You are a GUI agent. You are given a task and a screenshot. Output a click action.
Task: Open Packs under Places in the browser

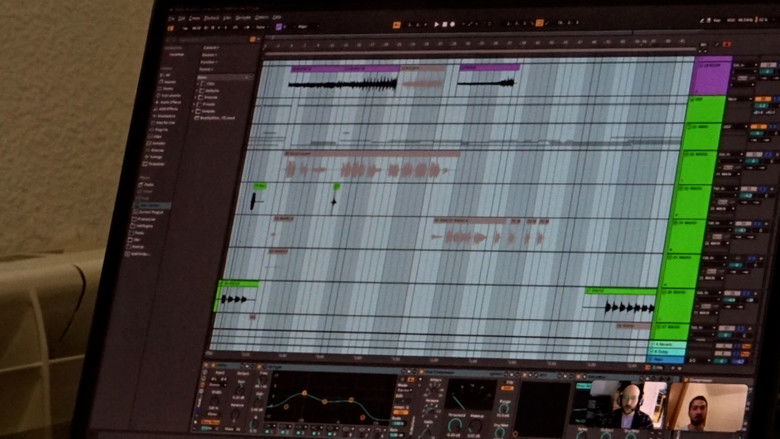pyautogui.click(x=148, y=184)
